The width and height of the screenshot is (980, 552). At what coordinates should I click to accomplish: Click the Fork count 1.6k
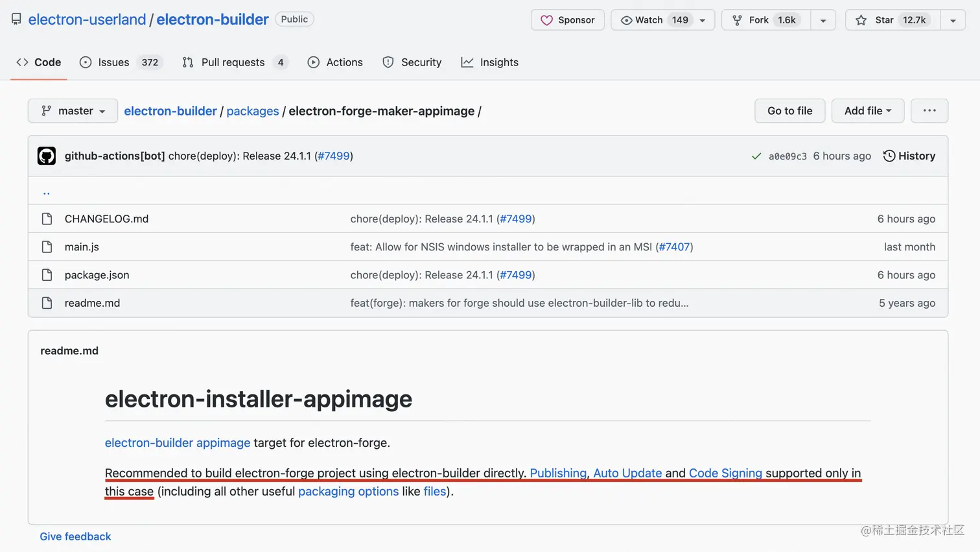tap(787, 20)
